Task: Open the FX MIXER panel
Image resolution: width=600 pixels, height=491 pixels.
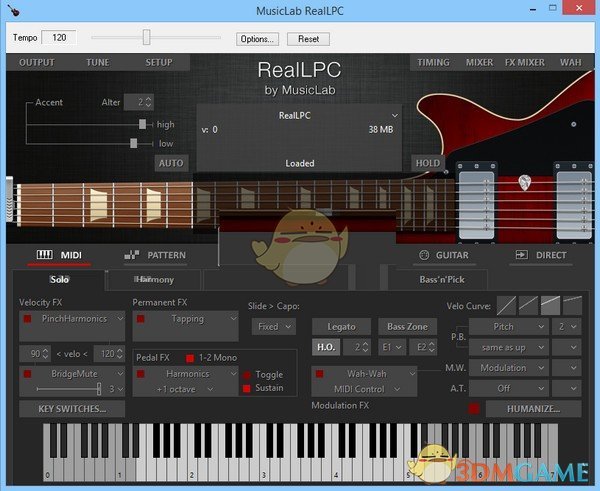Action: [x=525, y=62]
